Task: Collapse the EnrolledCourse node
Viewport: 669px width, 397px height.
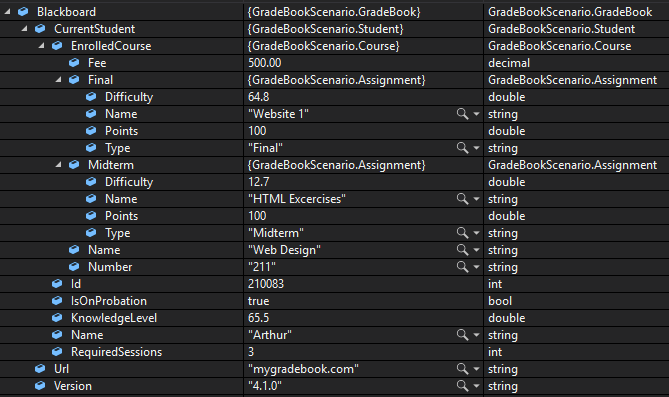Action: coord(41,46)
